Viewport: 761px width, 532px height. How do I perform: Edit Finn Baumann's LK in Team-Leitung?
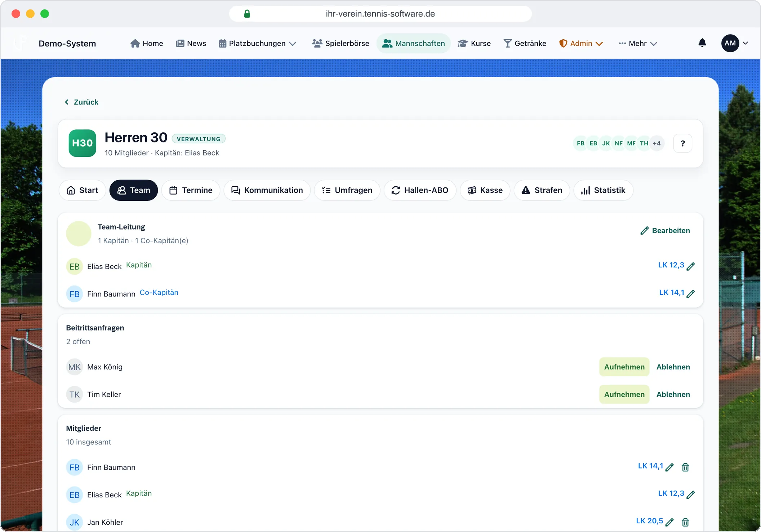coord(690,294)
